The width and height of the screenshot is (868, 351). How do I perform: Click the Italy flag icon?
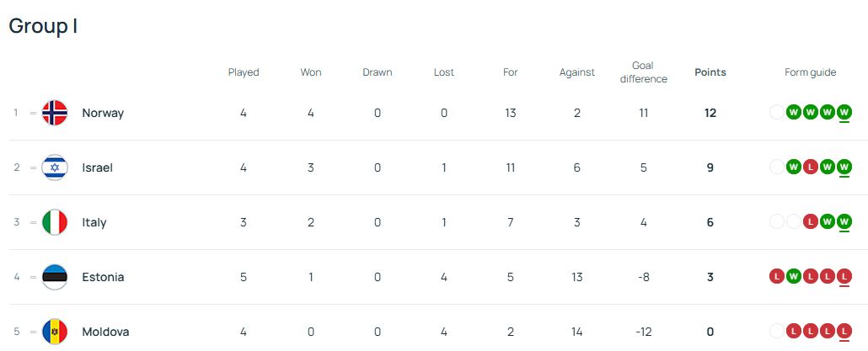click(55, 222)
